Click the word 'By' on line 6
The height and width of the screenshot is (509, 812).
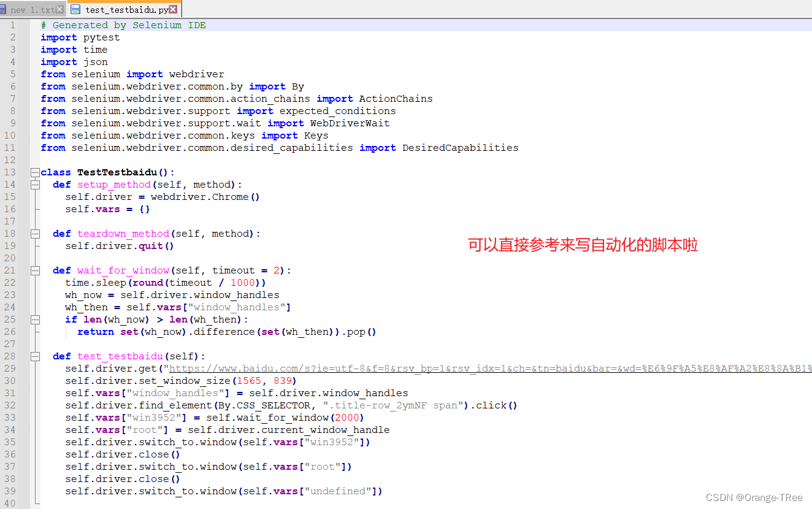[x=298, y=86]
